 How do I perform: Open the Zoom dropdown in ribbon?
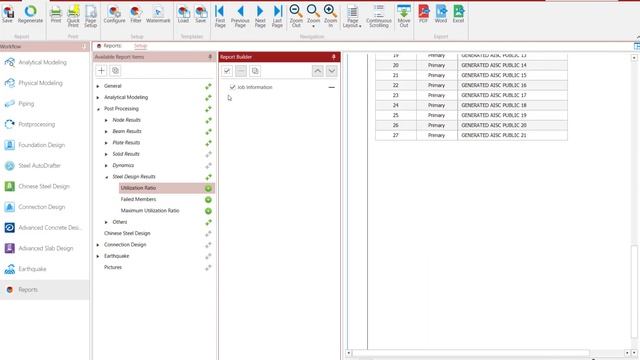click(313, 16)
